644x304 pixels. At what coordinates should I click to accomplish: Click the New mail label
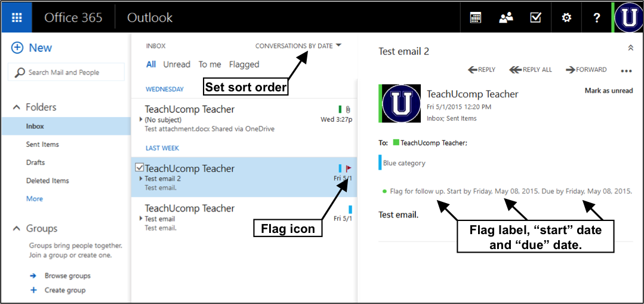coord(40,48)
